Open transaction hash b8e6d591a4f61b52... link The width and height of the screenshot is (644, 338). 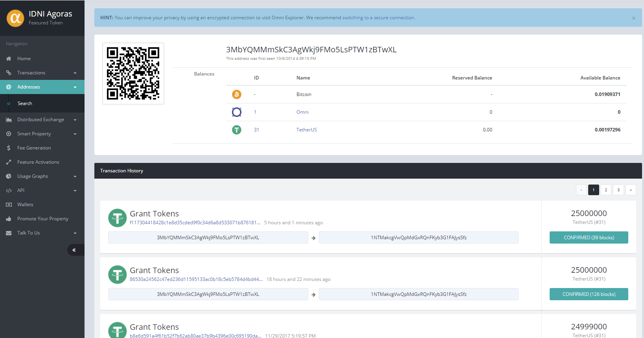(x=195, y=336)
